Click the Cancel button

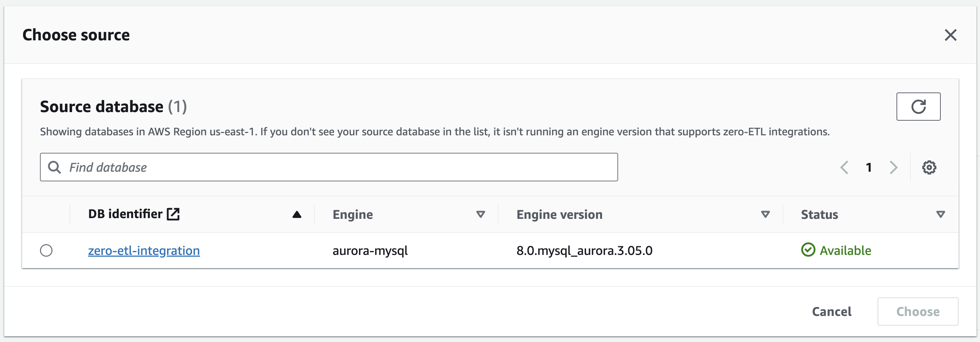pos(832,312)
